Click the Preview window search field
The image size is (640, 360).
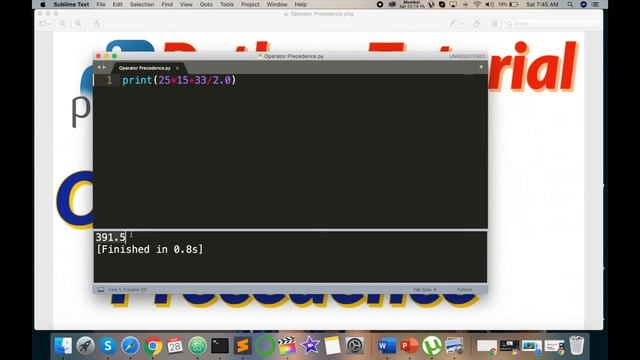coord(552,24)
